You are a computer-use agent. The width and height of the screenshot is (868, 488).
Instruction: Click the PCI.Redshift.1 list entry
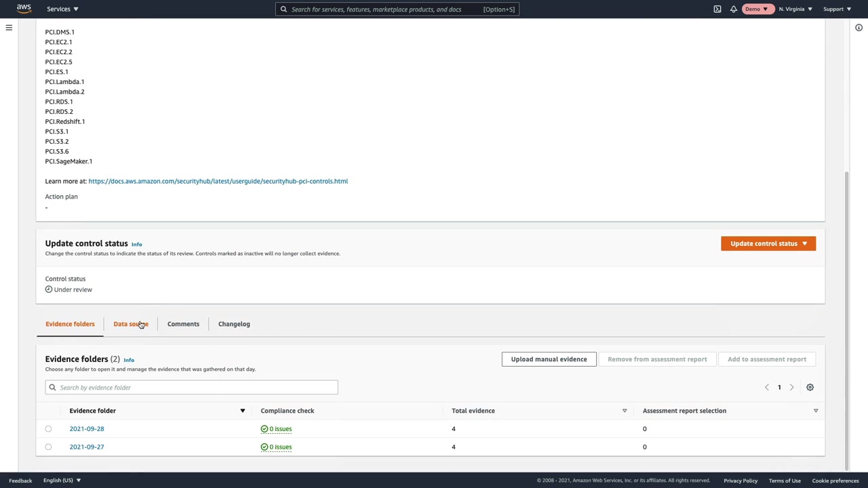(x=65, y=121)
